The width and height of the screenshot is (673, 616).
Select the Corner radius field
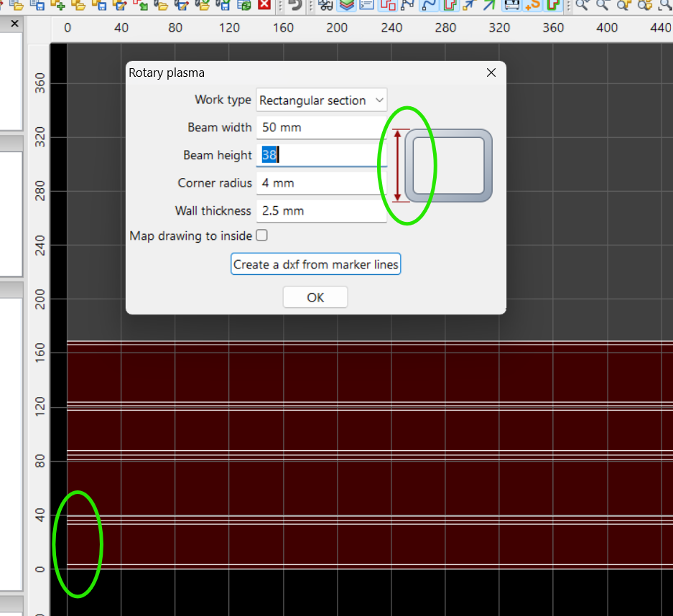(x=321, y=183)
